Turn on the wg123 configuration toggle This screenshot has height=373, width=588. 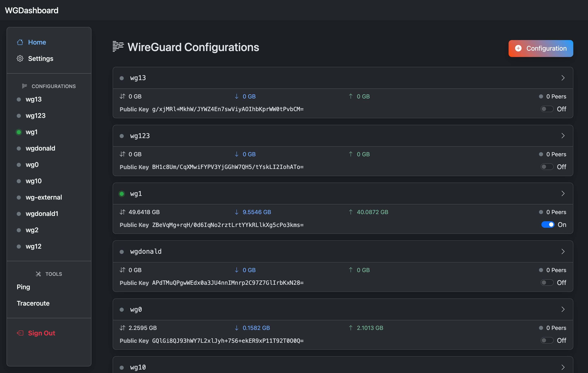(547, 167)
